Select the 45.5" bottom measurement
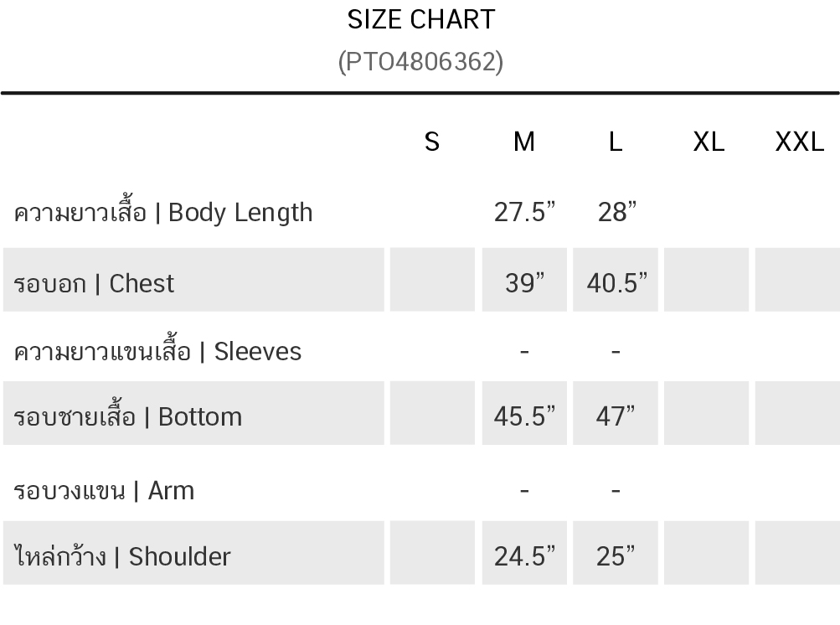 coord(524,416)
